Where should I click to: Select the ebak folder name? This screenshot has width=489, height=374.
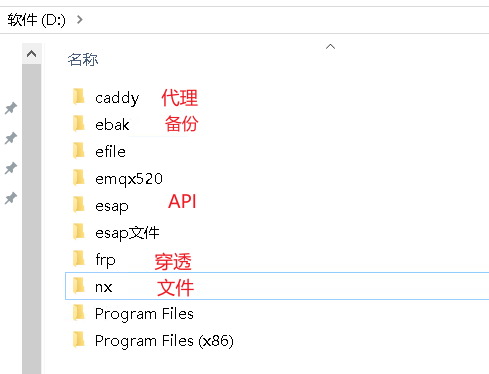(112, 125)
